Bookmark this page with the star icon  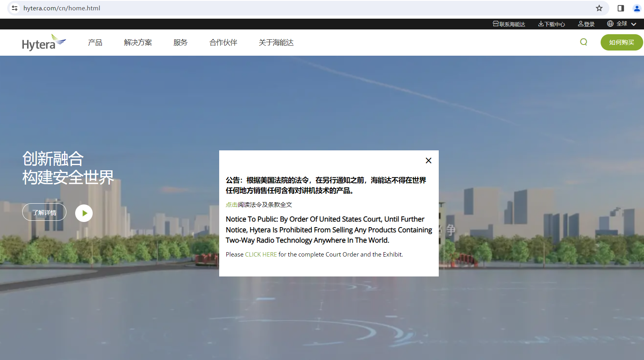[x=599, y=8]
